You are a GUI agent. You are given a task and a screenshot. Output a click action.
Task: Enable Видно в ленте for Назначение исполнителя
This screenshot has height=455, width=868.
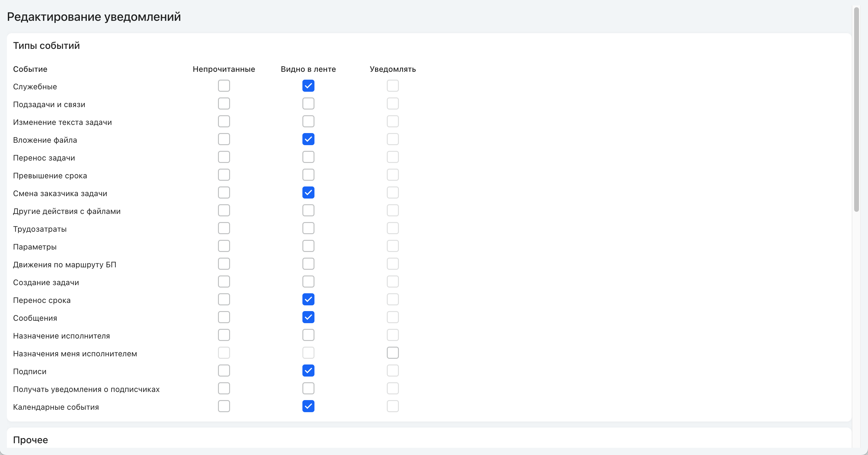308,335
